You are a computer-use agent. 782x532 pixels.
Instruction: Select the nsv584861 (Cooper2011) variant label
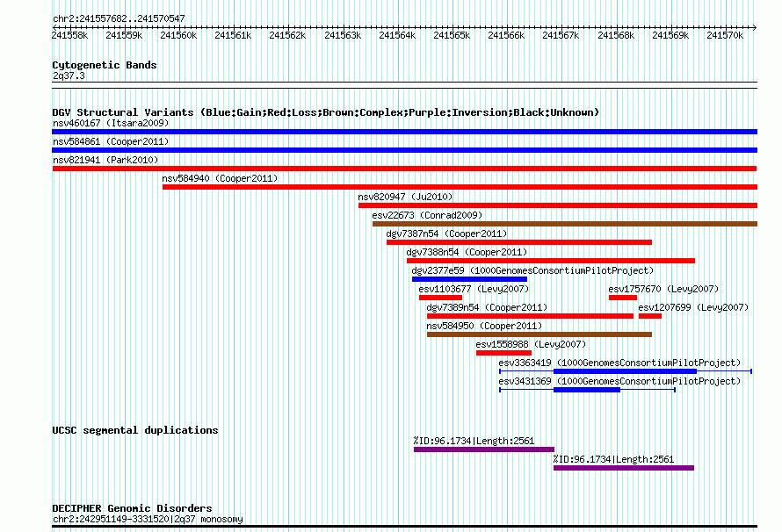(x=111, y=141)
